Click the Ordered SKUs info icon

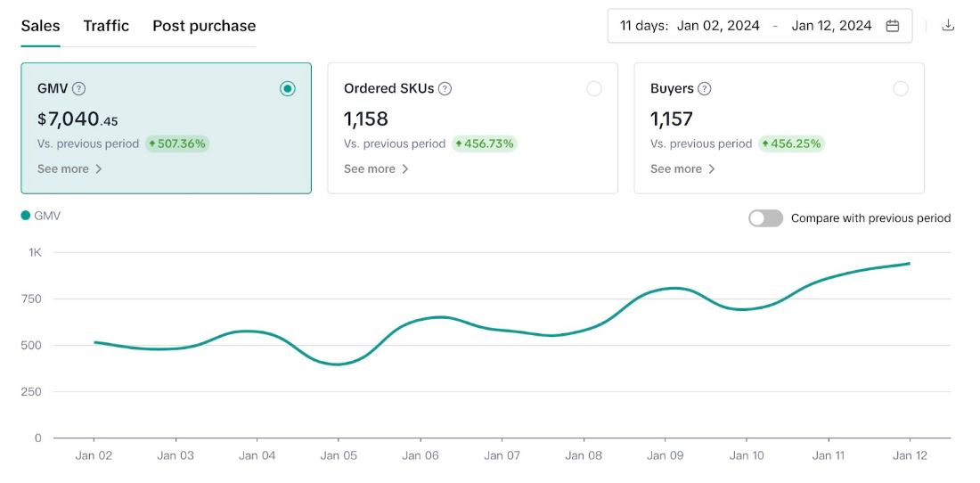(445, 88)
